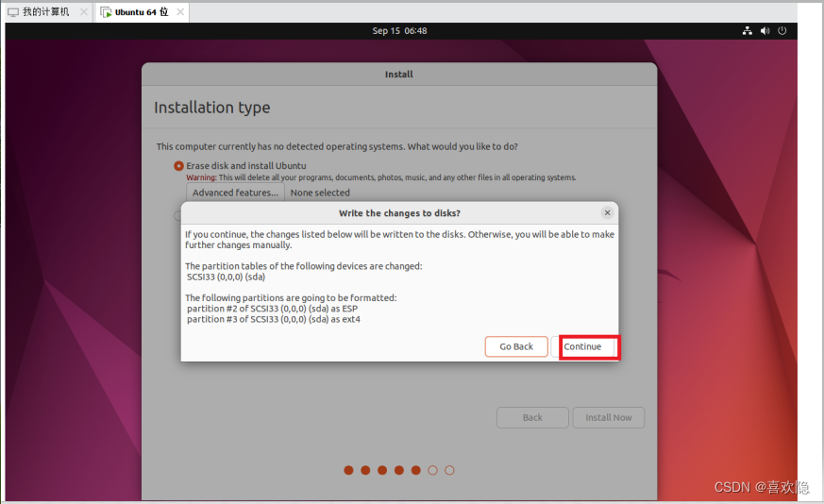Screen dimensions: 824x504
Task: Click 'partition #3 of SCSI33 (0,0,0) (sda) as ext4'
Action: [x=274, y=320]
